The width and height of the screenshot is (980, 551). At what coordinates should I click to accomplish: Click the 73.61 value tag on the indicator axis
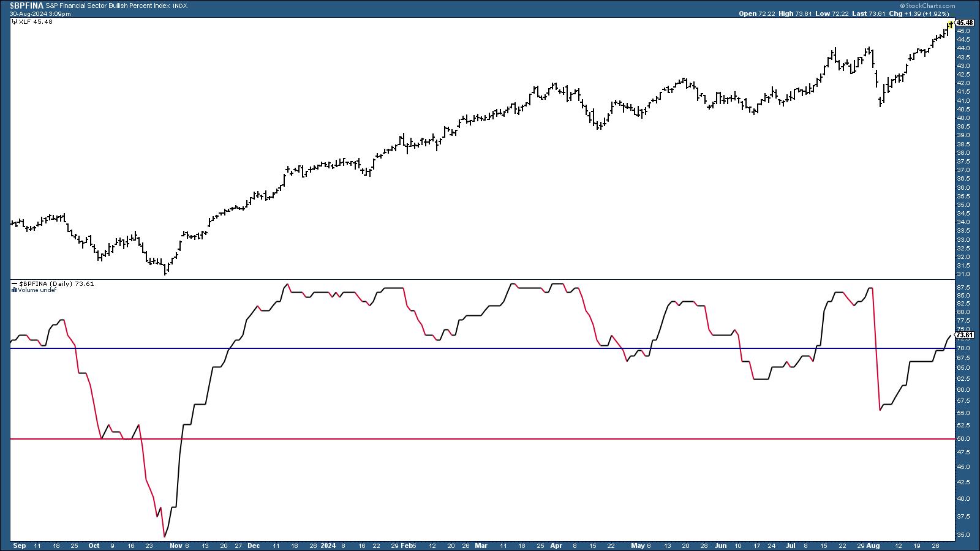coord(965,335)
